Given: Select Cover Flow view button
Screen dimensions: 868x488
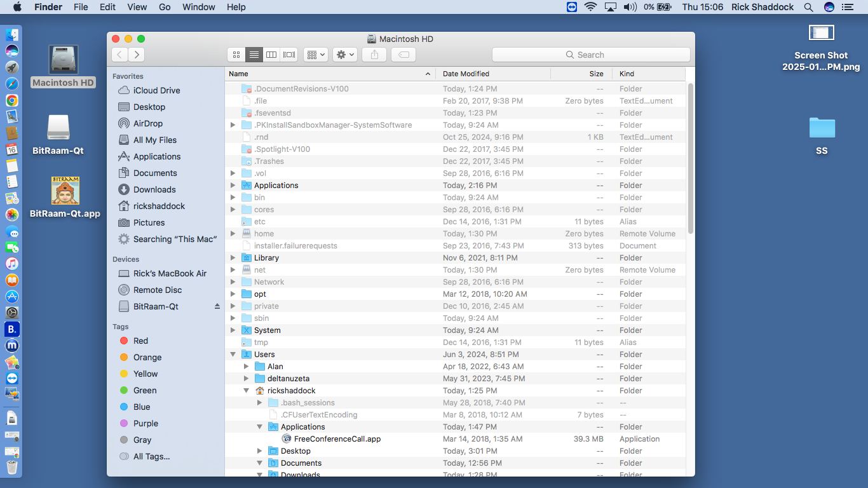Looking at the screenshot, I should (289, 55).
